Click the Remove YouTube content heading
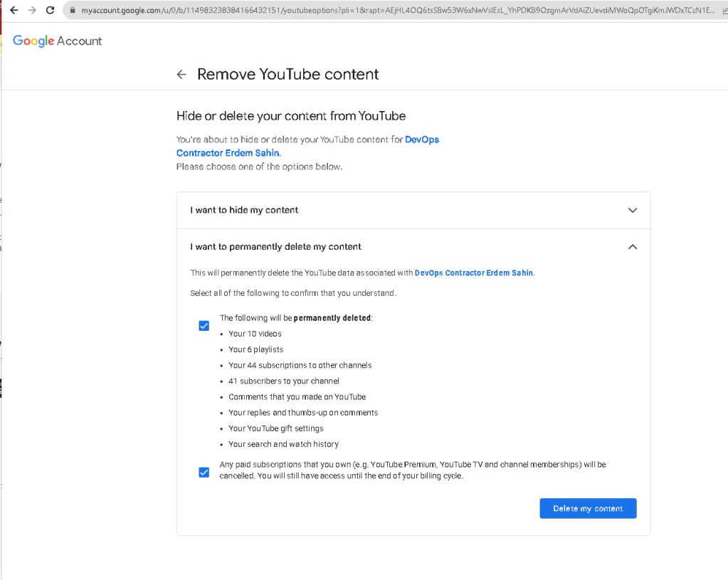The height and width of the screenshot is (580, 728). click(288, 74)
